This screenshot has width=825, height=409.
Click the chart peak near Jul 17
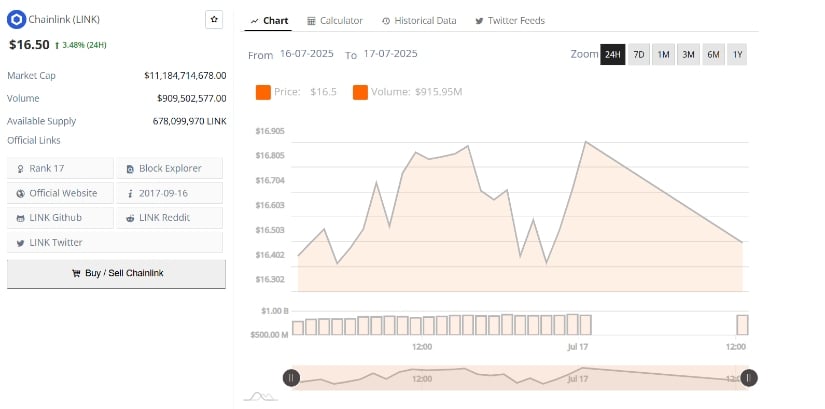pyautogui.click(x=586, y=142)
